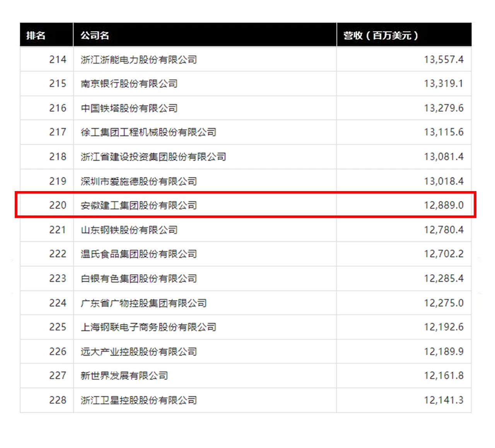Select 广东省广物控股集团有限公司
This screenshot has height=448, width=495.
[x=143, y=303]
